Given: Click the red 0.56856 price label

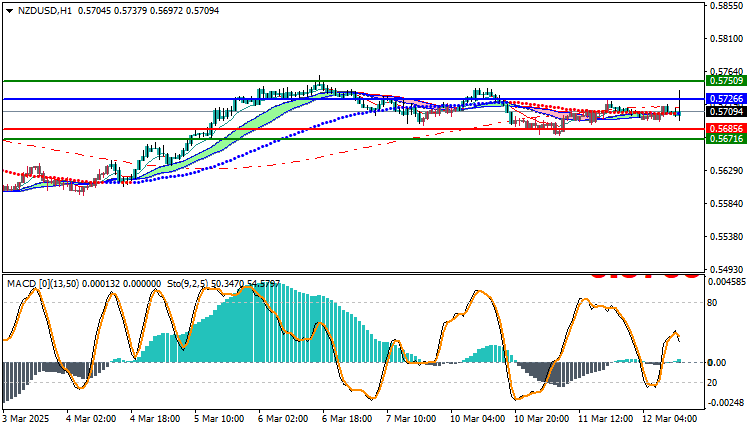Looking at the screenshot, I should tap(727, 129).
